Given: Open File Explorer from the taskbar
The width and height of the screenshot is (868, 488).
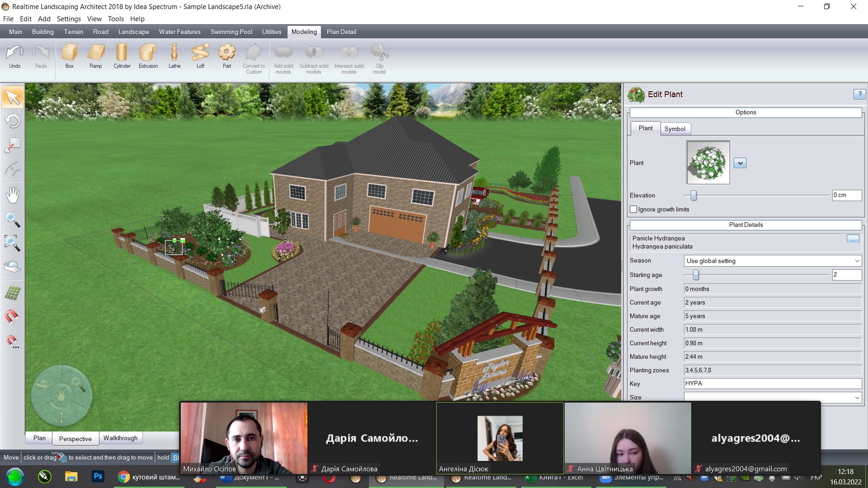Looking at the screenshot, I should click(x=71, y=477).
